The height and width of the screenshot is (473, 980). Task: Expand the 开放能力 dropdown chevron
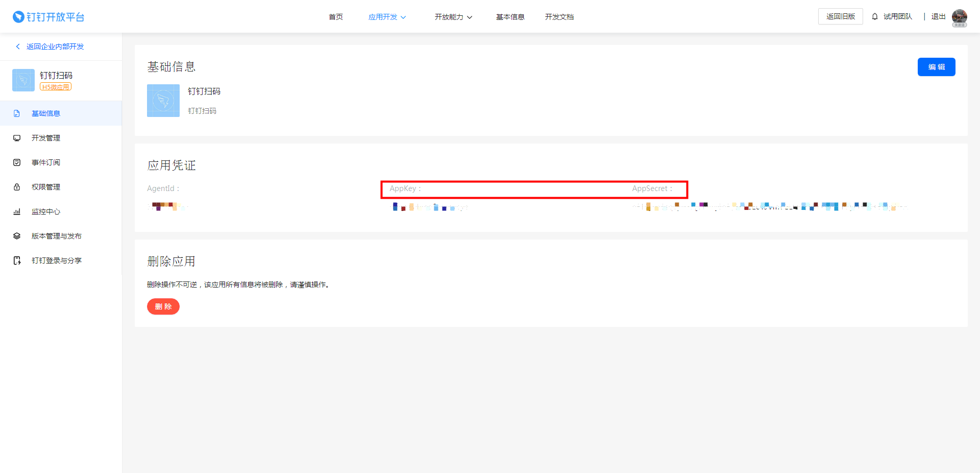[470, 17]
